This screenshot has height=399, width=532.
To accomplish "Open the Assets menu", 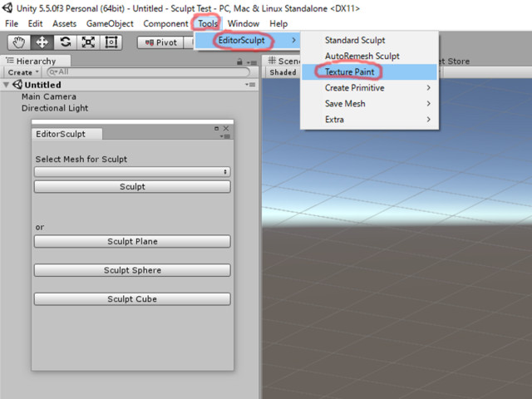I will click(x=65, y=24).
